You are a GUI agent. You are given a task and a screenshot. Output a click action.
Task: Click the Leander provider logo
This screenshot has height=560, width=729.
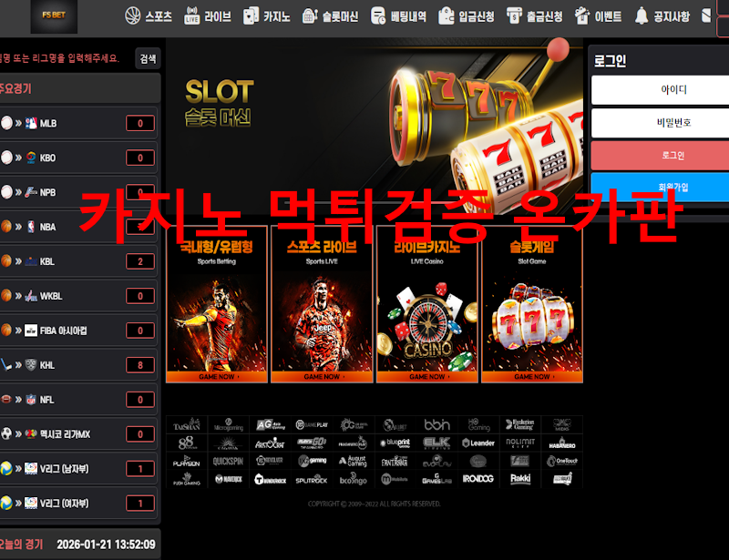[x=478, y=443]
